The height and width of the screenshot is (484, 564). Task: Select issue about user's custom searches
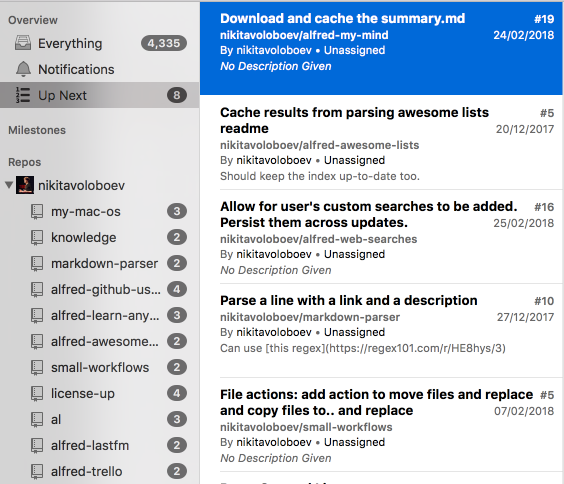382,237
